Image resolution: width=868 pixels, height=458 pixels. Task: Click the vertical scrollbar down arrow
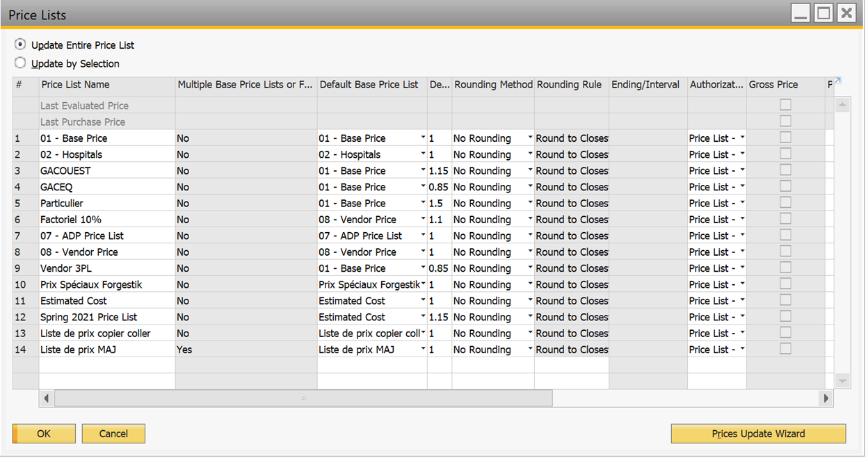842,381
